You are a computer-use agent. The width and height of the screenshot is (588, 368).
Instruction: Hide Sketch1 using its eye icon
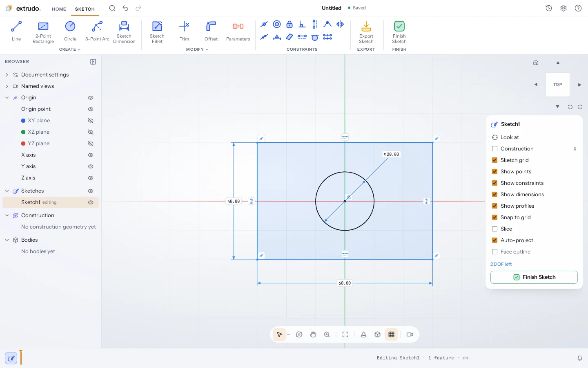click(91, 202)
